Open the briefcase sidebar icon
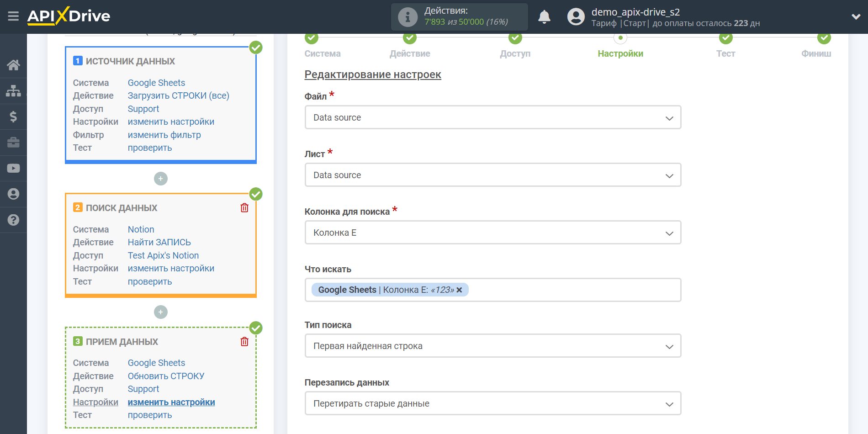Image resolution: width=868 pixels, height=434 pixels. (13, 143)
